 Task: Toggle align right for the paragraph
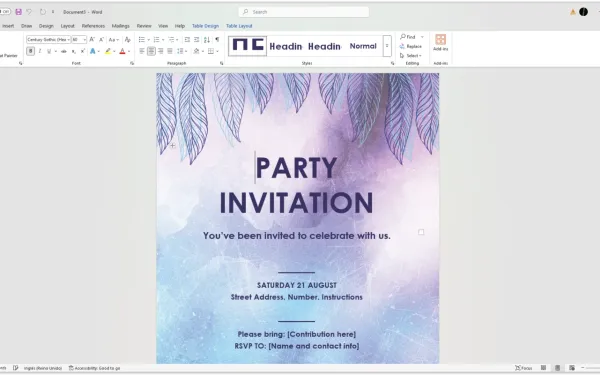tap(161, 51)
